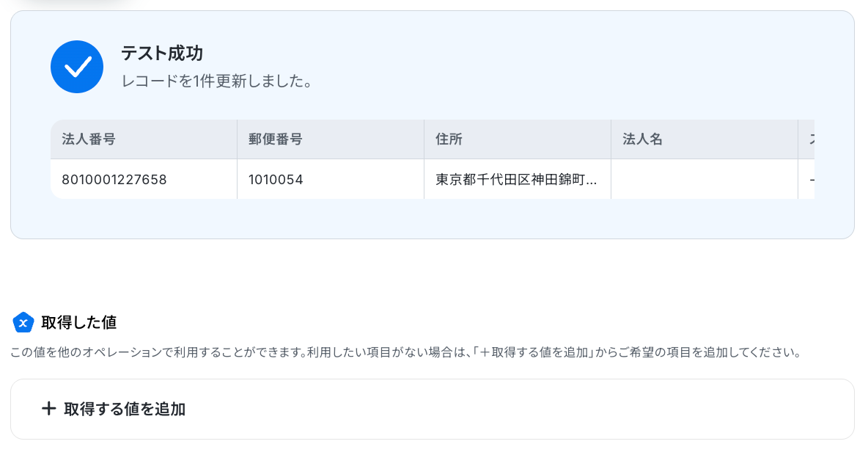Click the 取得する値を追加 button label
The height and width of the screenshot is (455, 868).
click(x=125, y=409)
